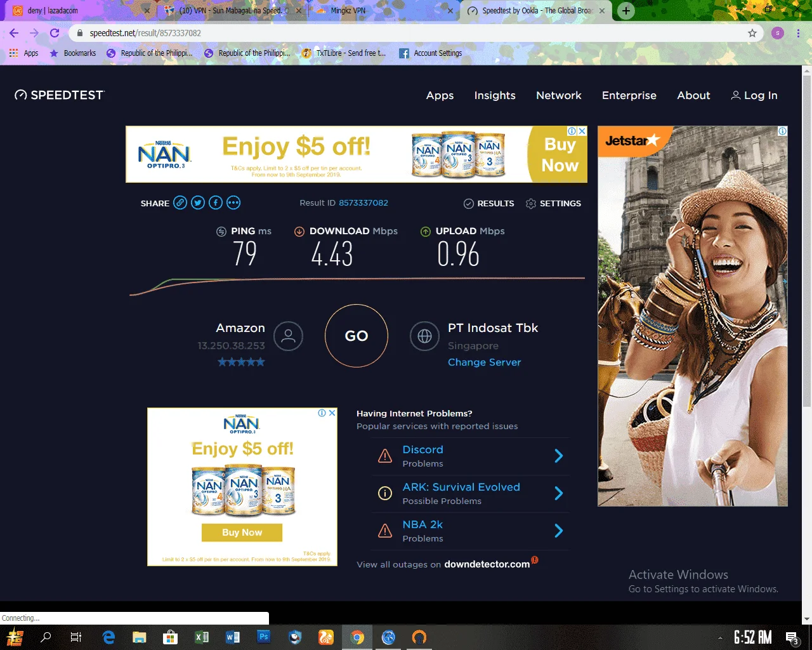Click the DOWNLOAD 4.43 Mbps value
Screen dimensions: 812x650
[332, 254]
